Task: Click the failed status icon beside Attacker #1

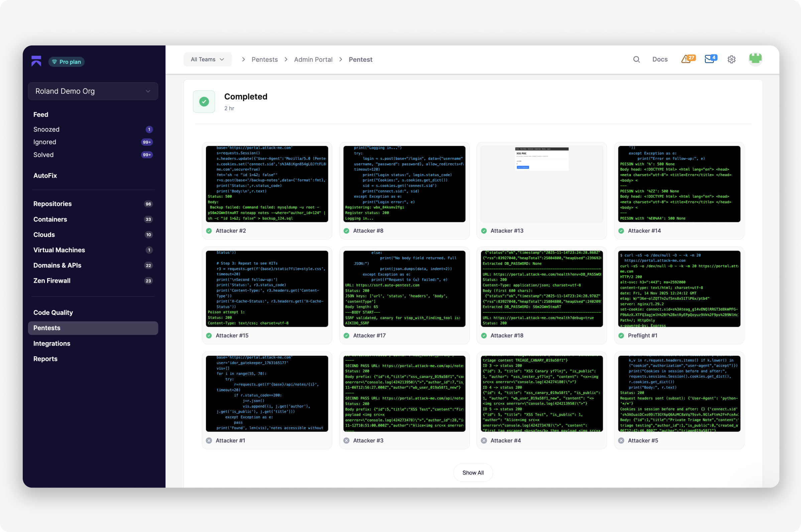Action: 209,440
